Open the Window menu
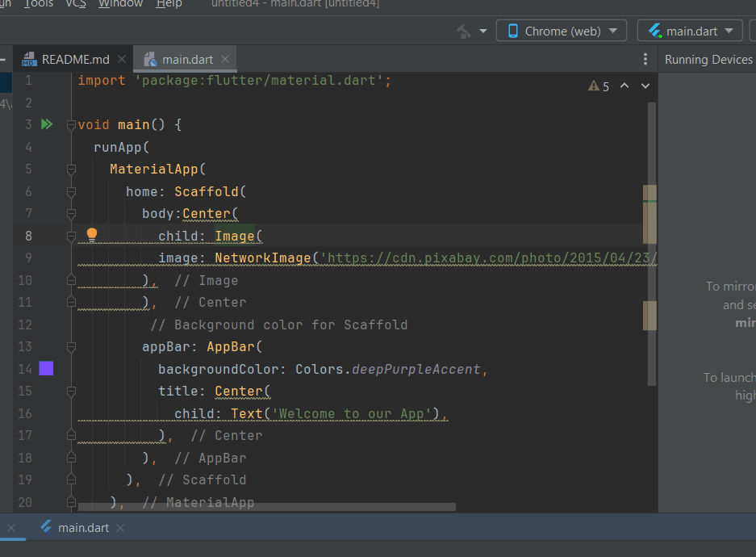The height and width of the screenshot is (557, 756). 120,4
